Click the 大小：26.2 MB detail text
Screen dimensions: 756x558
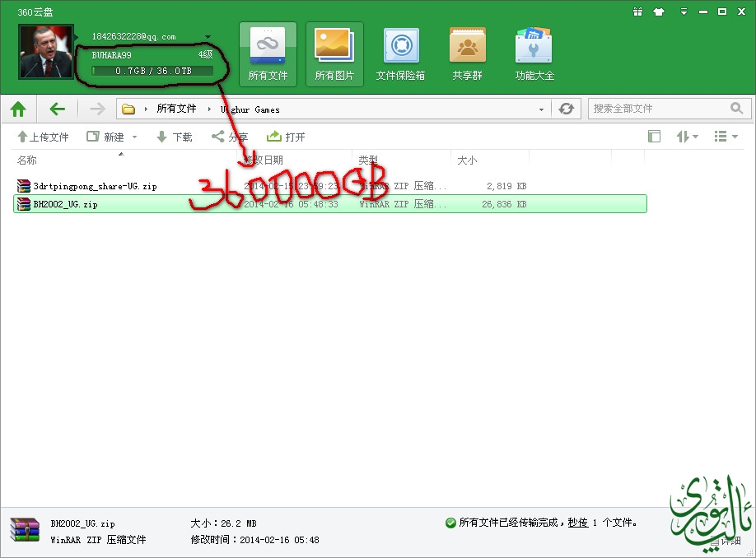pyautogui.click(x=223, y=523)
